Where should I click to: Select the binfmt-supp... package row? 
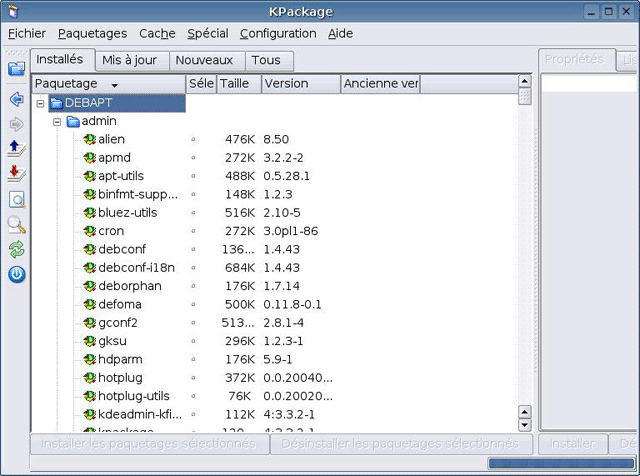point(274,194)
